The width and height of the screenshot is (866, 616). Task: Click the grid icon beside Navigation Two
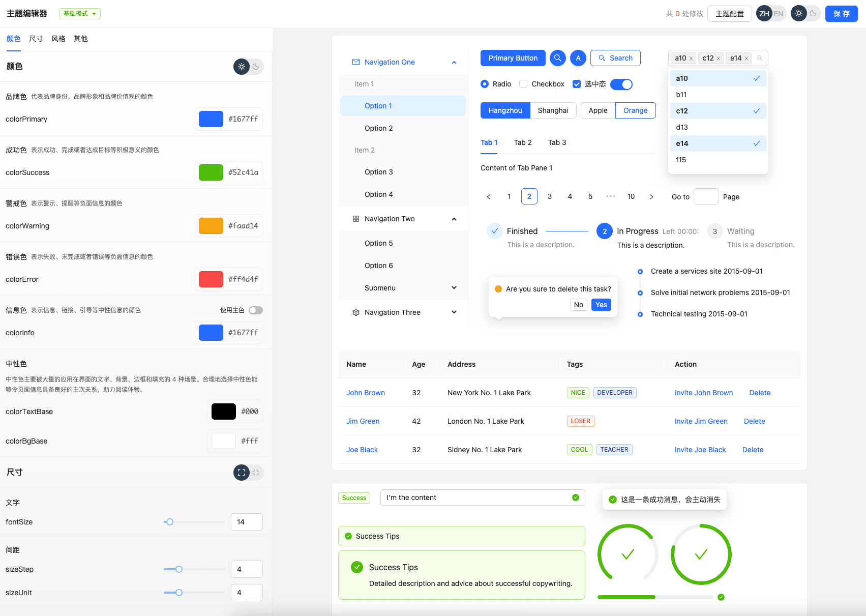tap(356, 219)
